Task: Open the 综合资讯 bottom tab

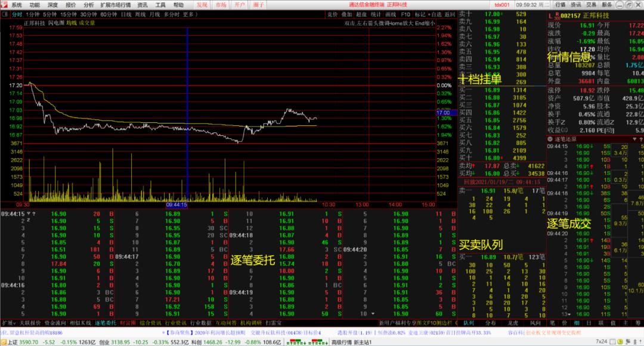Action: pyautogui.click(x=150, y=323)
